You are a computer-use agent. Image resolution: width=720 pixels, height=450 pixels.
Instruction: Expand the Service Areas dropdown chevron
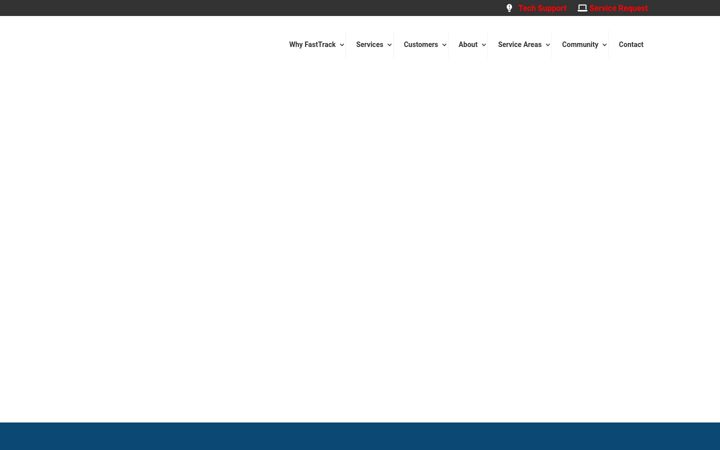(548, 45)
